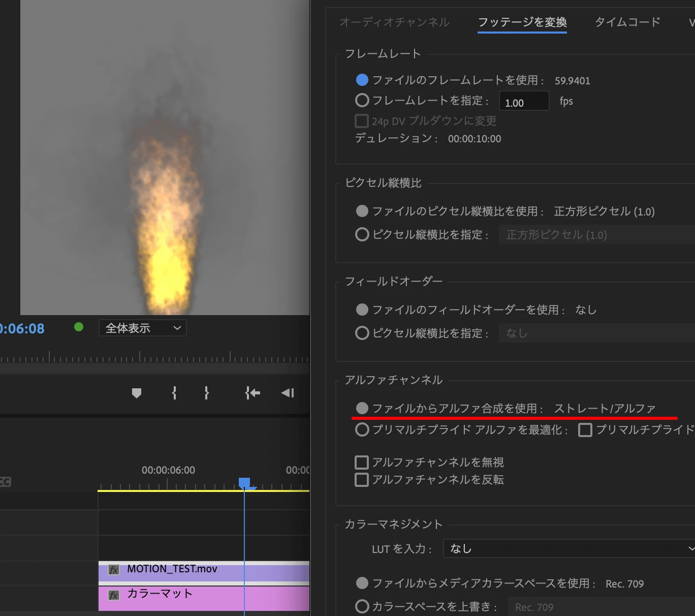
Task: Click the green status dot beside the zoom menu
Action: tap(79, 327)
